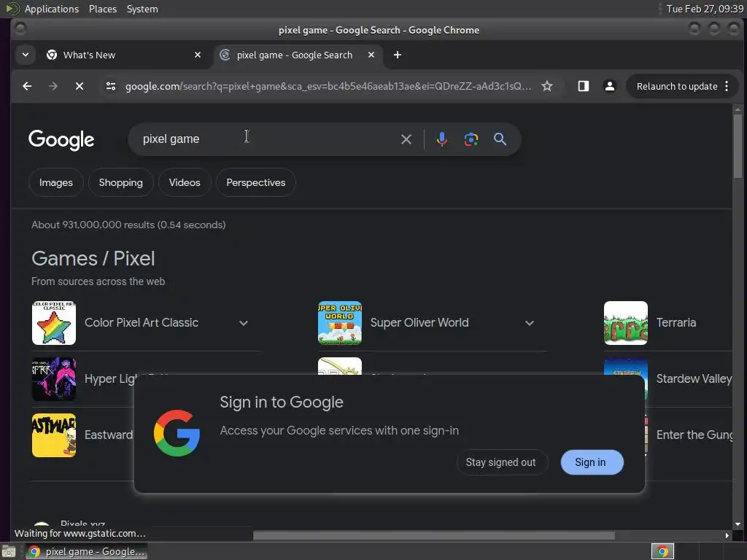
Task: Click the blue Sign in button
Action: point(591,462)
